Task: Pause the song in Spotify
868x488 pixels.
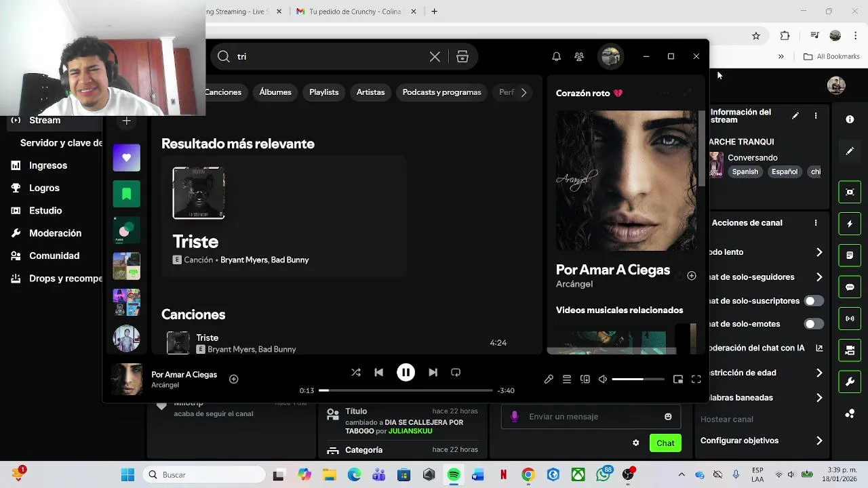Action: 406,372
